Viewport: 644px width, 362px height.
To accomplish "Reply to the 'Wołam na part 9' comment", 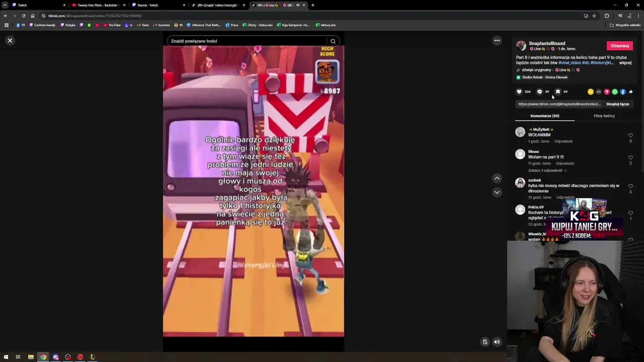I will coord(565,163).
